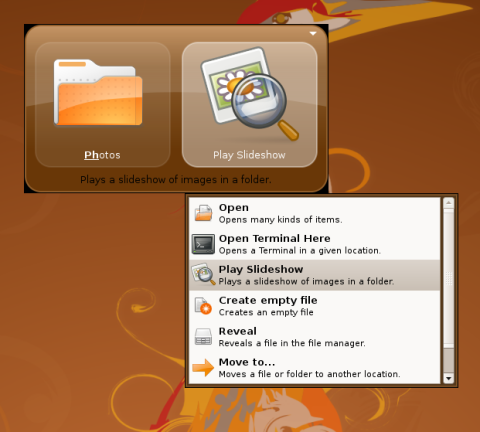Image resolution: width=480 pixels, height=432 pixels.
Task: Select the highlighted Play Slideshow entry
Action: [315, 275]
